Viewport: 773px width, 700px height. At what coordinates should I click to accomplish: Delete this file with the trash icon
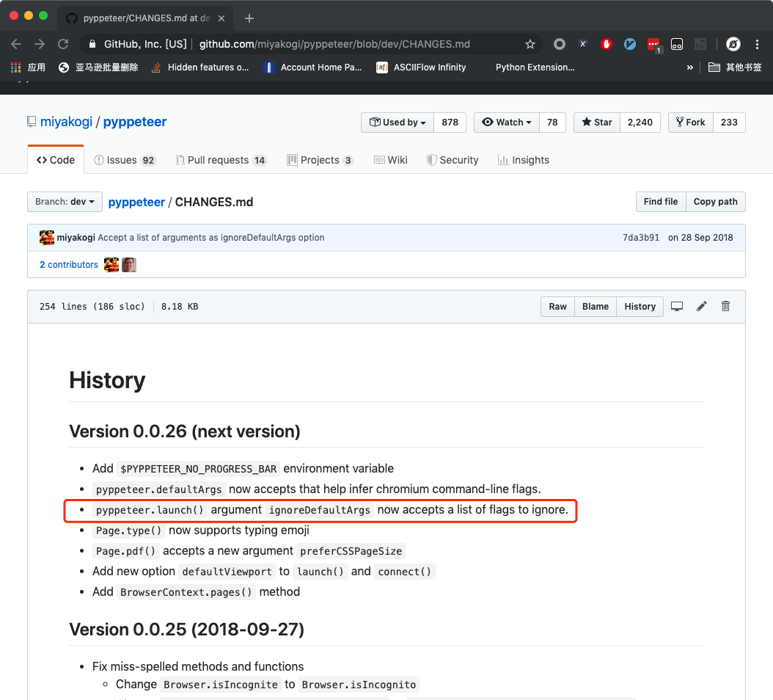[x=725, y=307]
